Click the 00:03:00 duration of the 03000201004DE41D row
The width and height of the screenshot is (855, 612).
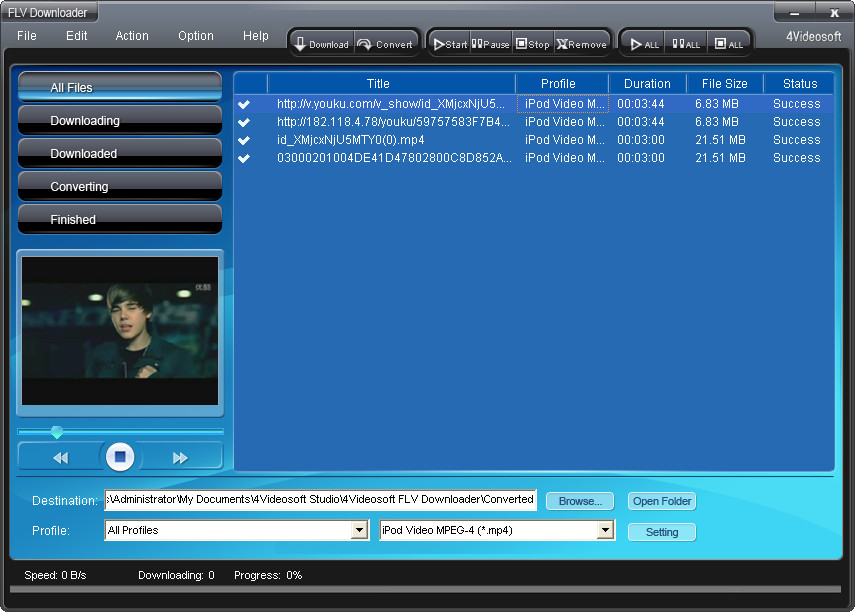pos(641,158)
